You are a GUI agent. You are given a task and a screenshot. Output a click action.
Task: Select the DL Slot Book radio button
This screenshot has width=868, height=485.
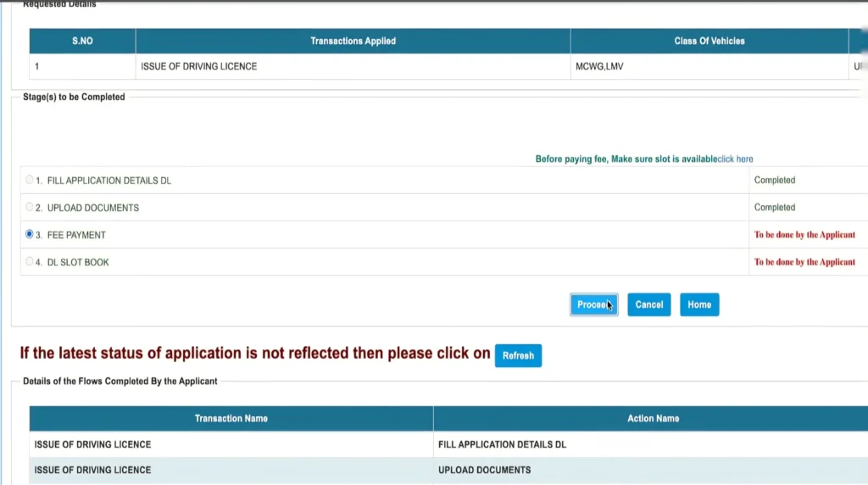point(30,261)
